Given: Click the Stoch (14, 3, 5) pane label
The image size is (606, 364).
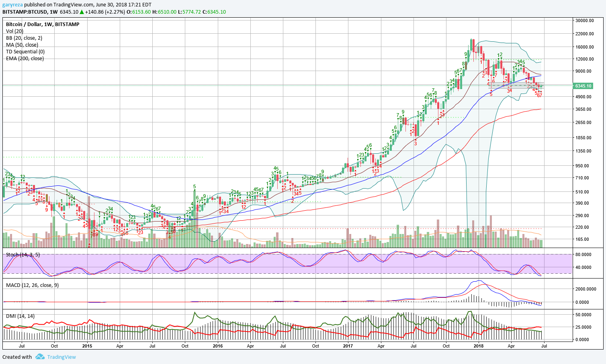Looking at the screenshot, I should click(x=23, y=255).
